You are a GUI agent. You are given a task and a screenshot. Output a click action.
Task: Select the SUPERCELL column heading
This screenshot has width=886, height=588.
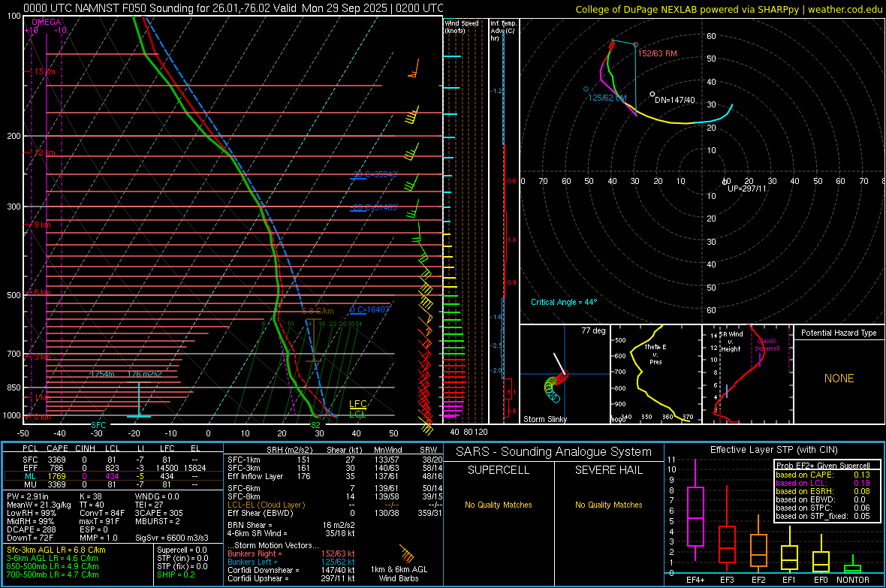pos(499,470)
